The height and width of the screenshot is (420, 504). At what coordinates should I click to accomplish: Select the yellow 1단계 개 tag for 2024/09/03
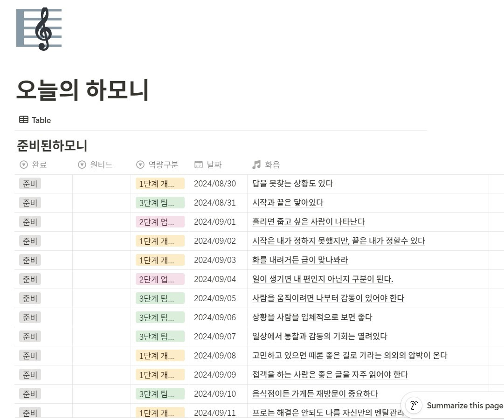[x=160, y=260]
